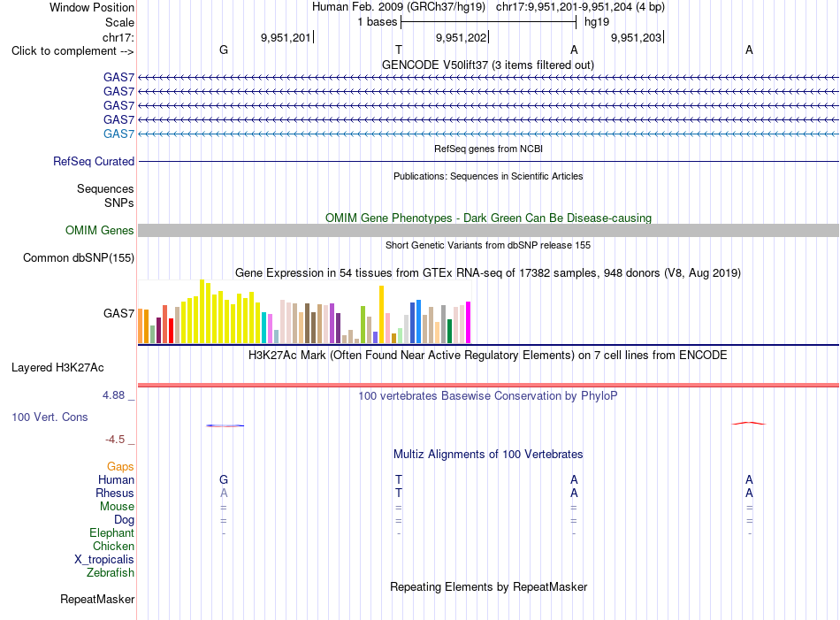Click the Common dbSNP(155) track label
This screenshot has width=840, height=620.
tap(79, 257)
